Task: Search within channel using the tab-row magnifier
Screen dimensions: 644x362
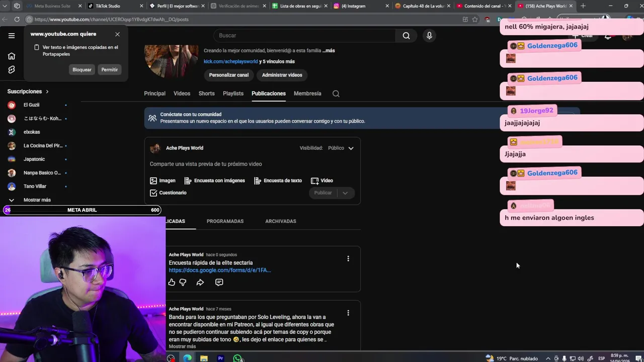Action: pyautogui.click(x=336, y=94)
